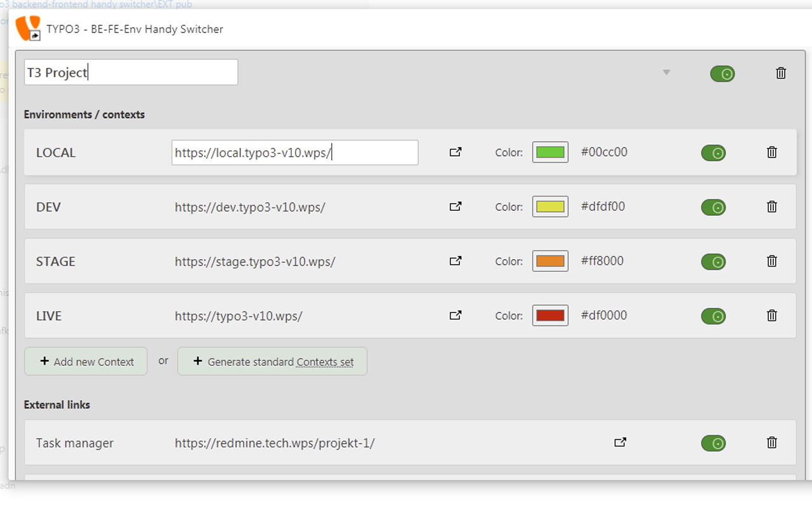This screenshot has width=812, height=508.
Task: Delete the T3 Project with trash icon
Action: click(781, 73)
